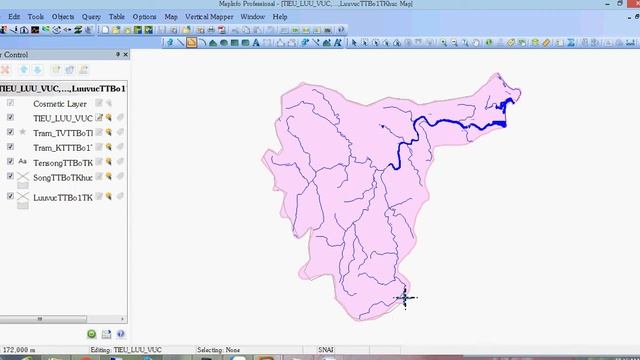Open the Objects menu
The height and width of the screenshot is (360, 640).
[x=63, y=17]
